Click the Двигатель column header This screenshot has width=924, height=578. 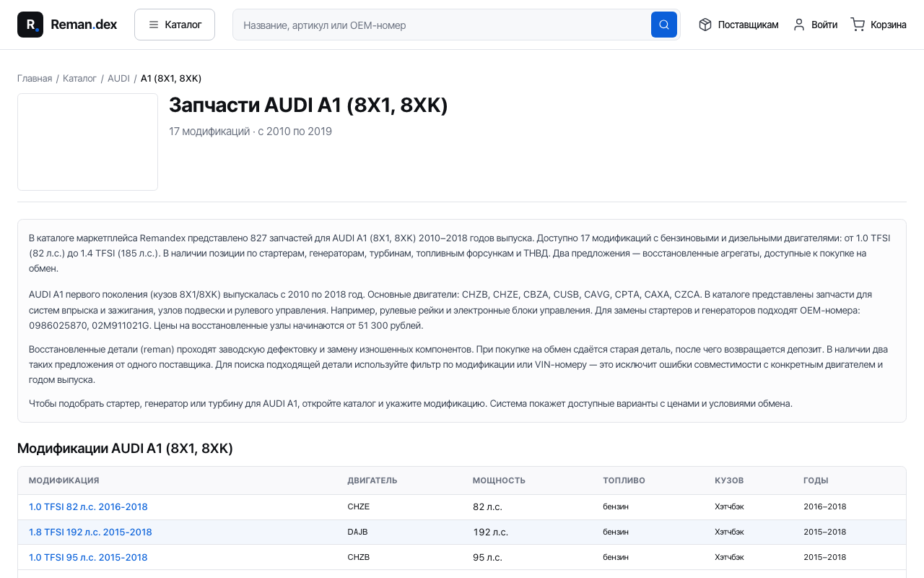pyautogui.click(x=372, y=480)
